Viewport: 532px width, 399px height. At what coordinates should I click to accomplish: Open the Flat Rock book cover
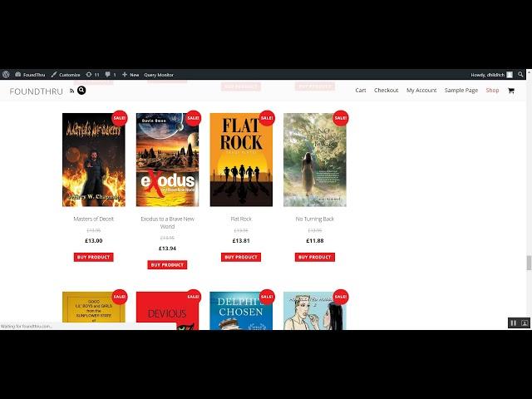tap(241, 160)
